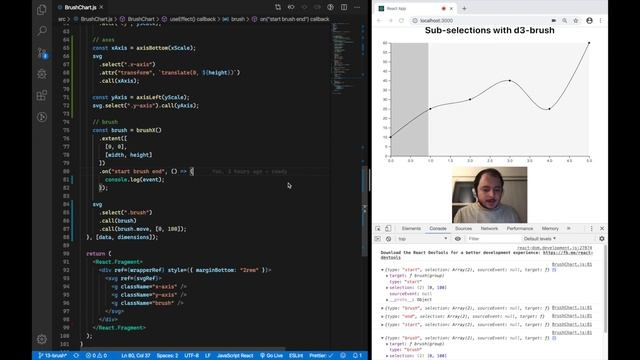Click the console.log(event) code line
Image resolution: width=640 pixels, height=360 pixels.
click(x=135, y=179)
